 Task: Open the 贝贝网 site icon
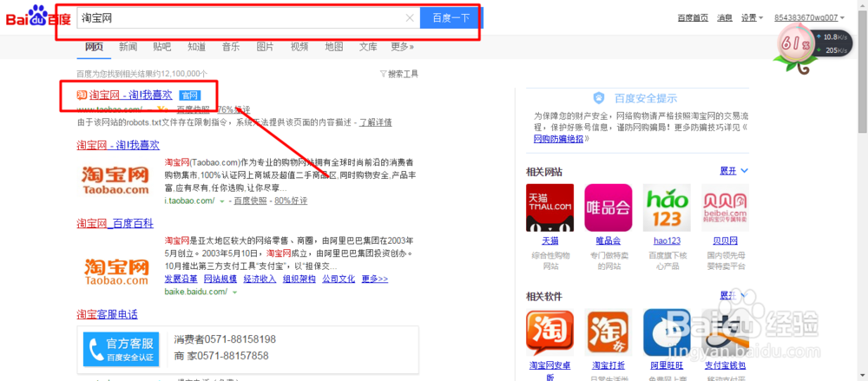[x=725, y=207]
